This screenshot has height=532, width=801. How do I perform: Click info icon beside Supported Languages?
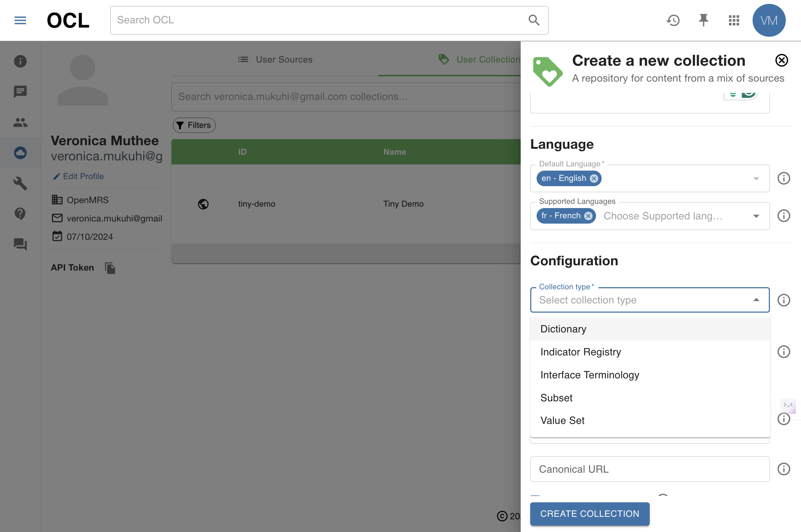pyautogui.click(x=784, y=215)
